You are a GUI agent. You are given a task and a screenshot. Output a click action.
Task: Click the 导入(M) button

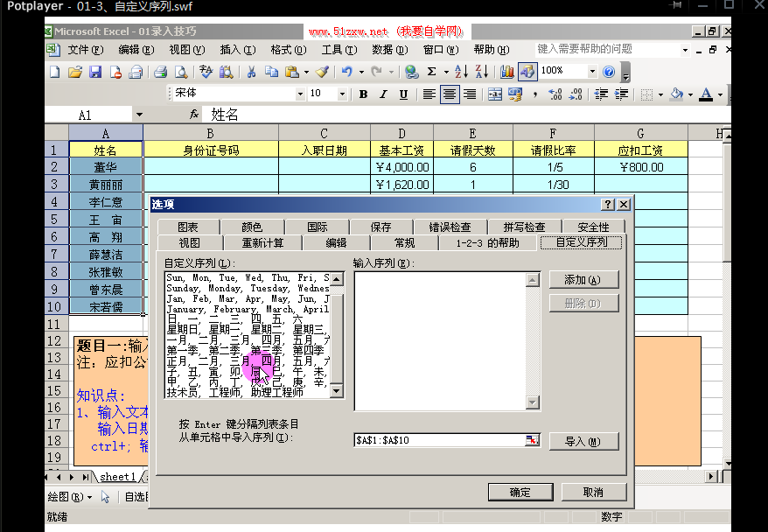point(583,441)
